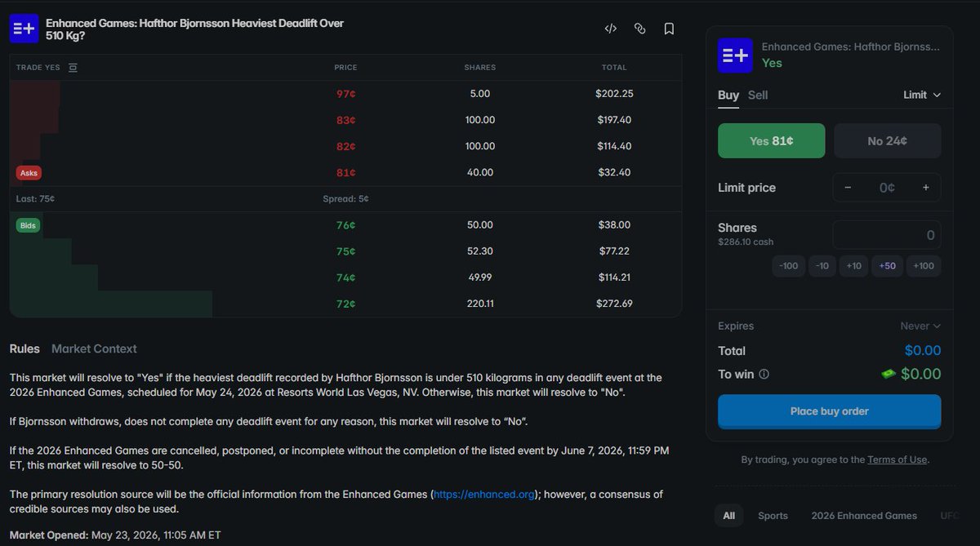Switch to the Buy tab
Viewport: 980px width, 546px height.
click(x=728, y=95)
